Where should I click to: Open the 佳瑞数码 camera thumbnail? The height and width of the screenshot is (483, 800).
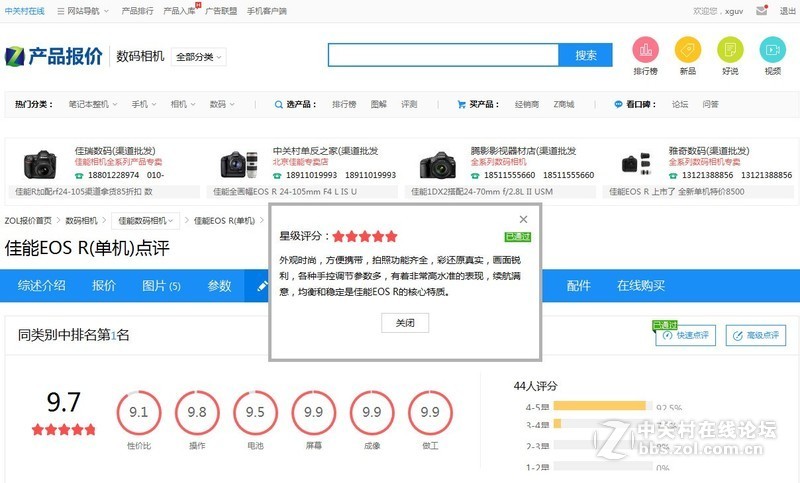click(x=40, y=164)
